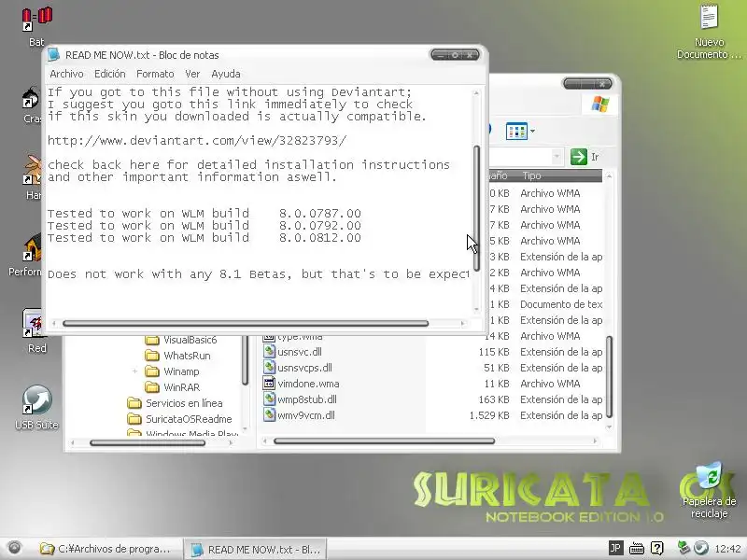Switch to the C:¥Archivos de progra... taskbar button
Viewport: 747px width, 560px height.
coord(107,549)
